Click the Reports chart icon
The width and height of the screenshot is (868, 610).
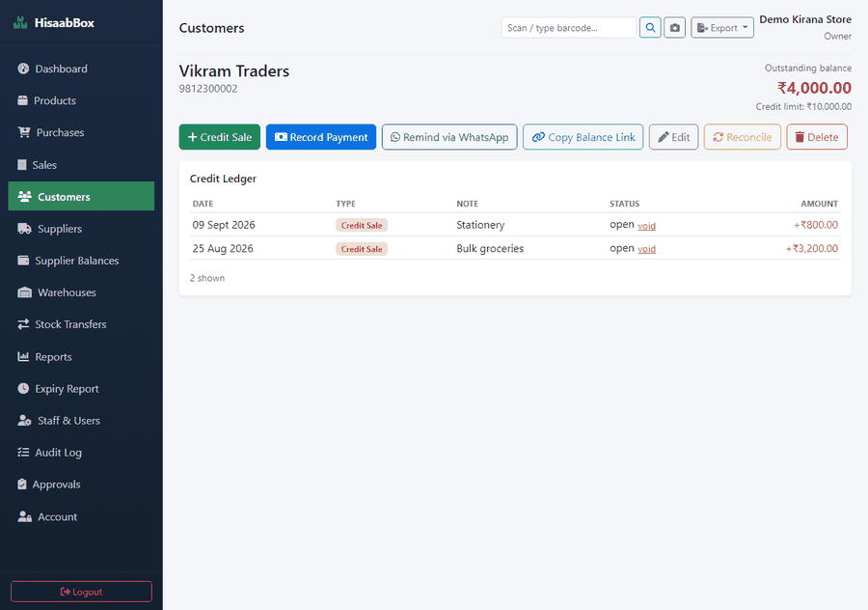tap(23, 356)
